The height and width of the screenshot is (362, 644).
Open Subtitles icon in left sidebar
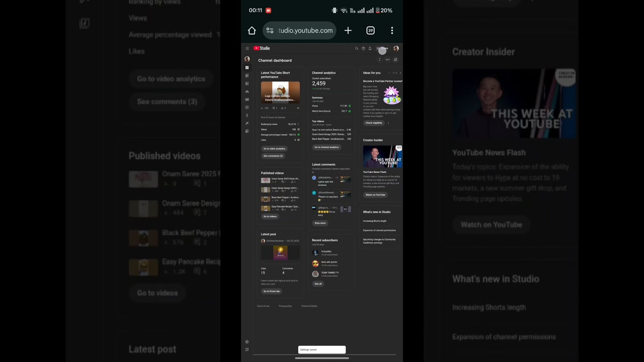(247, 100)
